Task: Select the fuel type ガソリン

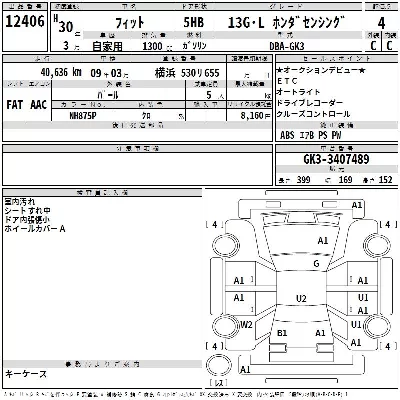Action: click(194, 46)
